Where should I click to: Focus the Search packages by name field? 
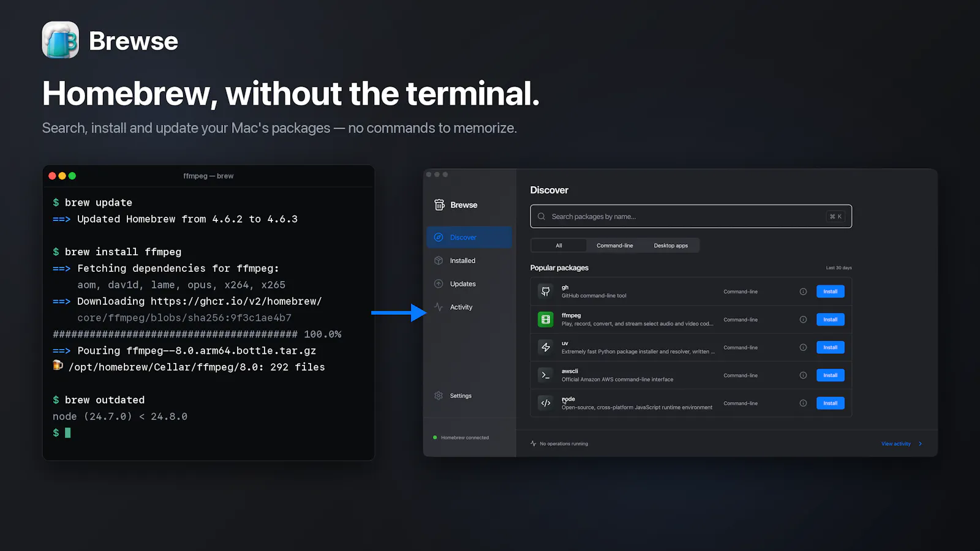(x=691, y=216)
